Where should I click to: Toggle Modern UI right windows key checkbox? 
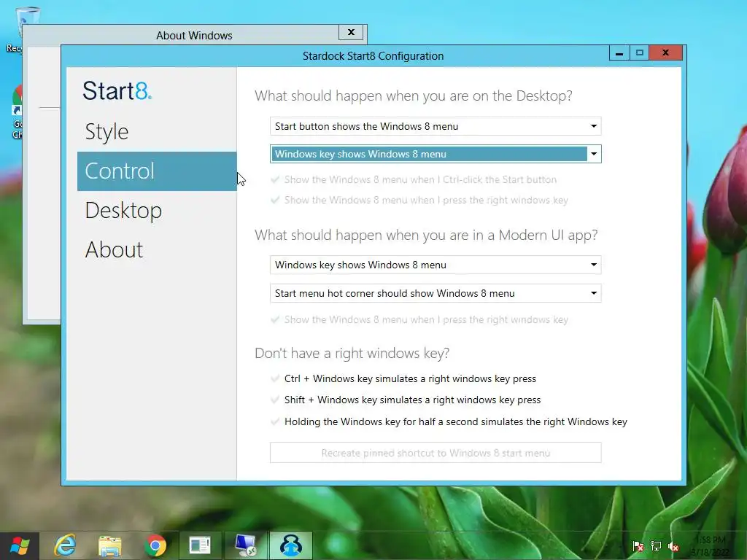[x=275, y=319]
